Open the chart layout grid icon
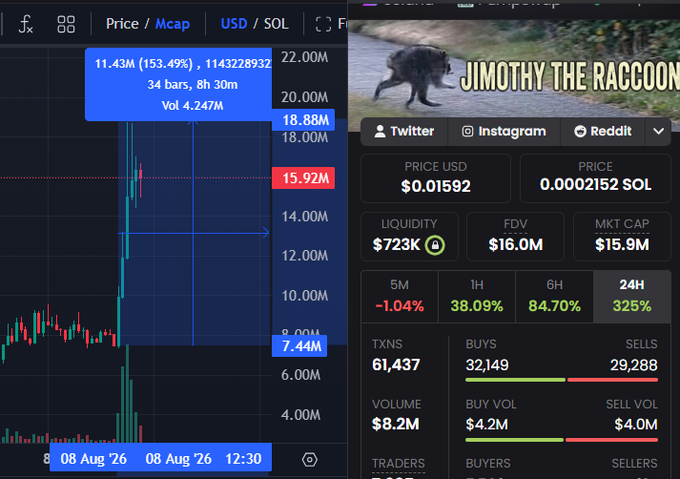The image size is (680, 479). (66, 24)
